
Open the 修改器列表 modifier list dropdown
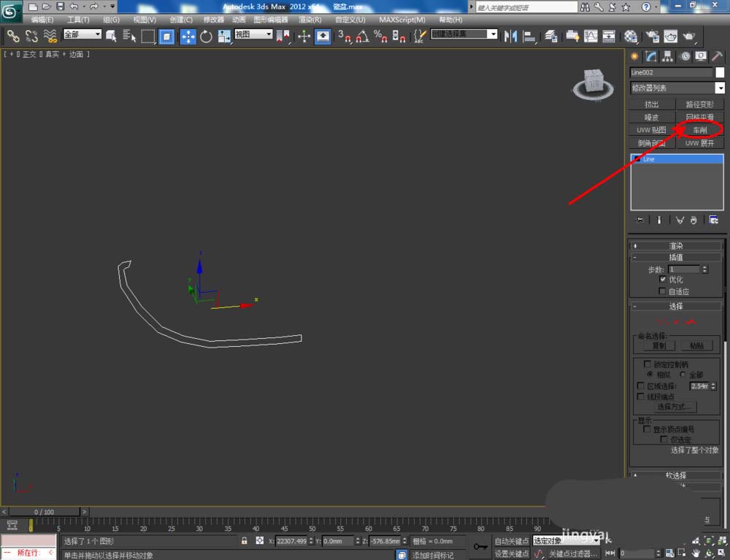[677, 88]
